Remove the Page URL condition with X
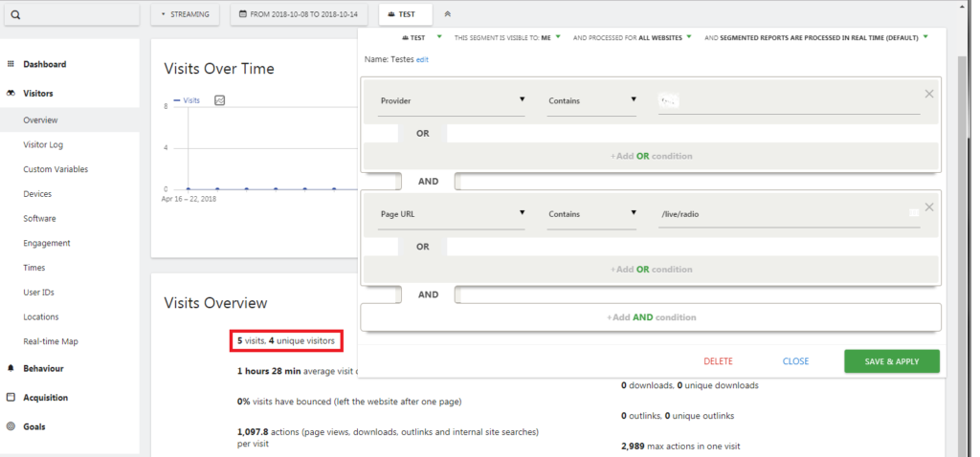The image size is (980, 457). click(928, 207)
